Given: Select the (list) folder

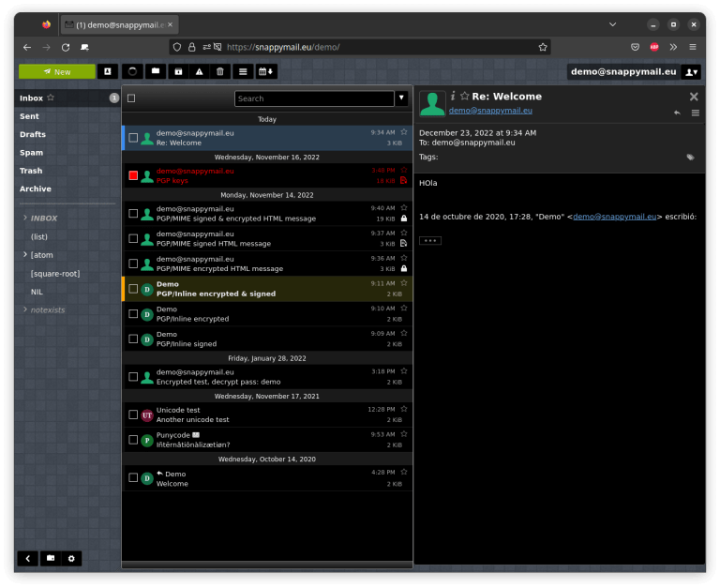Looking at the screenshot, I should [x=39, y=236].
